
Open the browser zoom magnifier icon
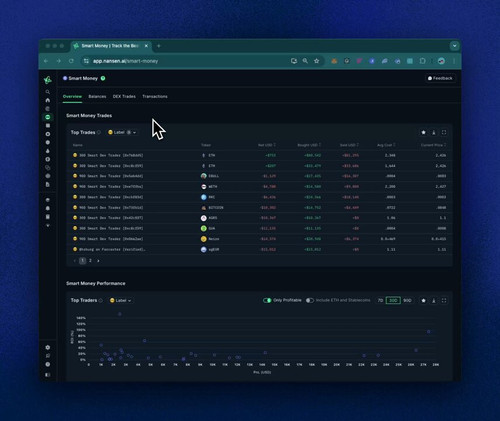click(x=305, y=61)
